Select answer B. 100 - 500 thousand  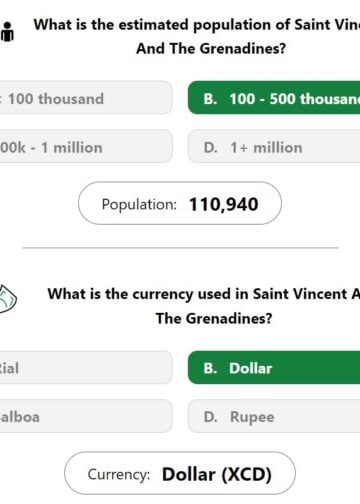(x=274, y=98)
